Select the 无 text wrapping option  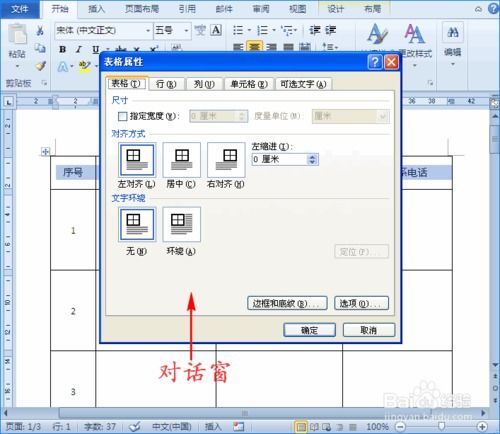coord(137,224)
